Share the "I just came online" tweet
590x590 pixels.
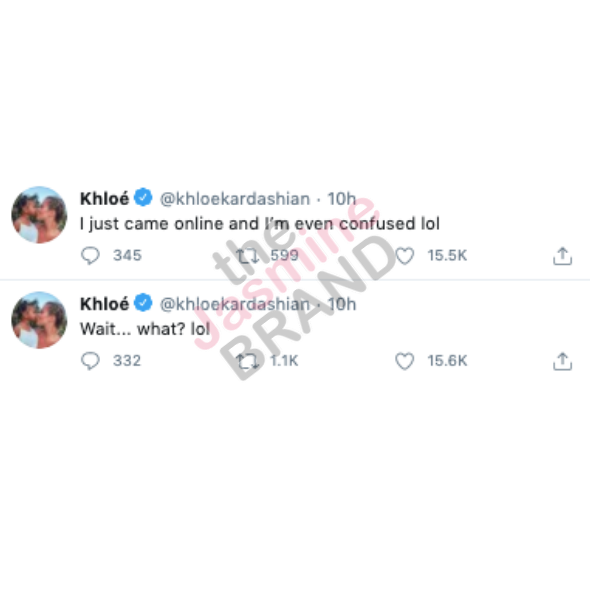coord(563,256)
